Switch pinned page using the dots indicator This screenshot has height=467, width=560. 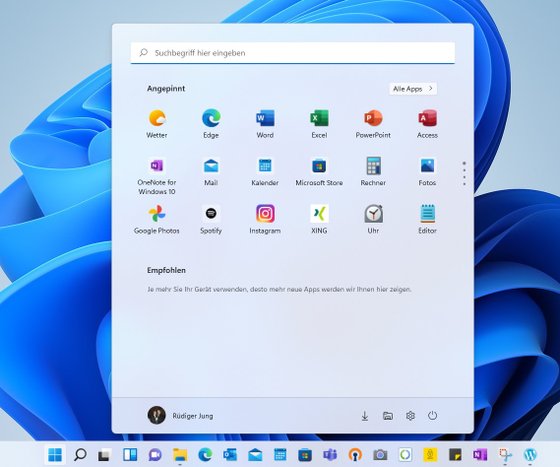click(464, 174)
